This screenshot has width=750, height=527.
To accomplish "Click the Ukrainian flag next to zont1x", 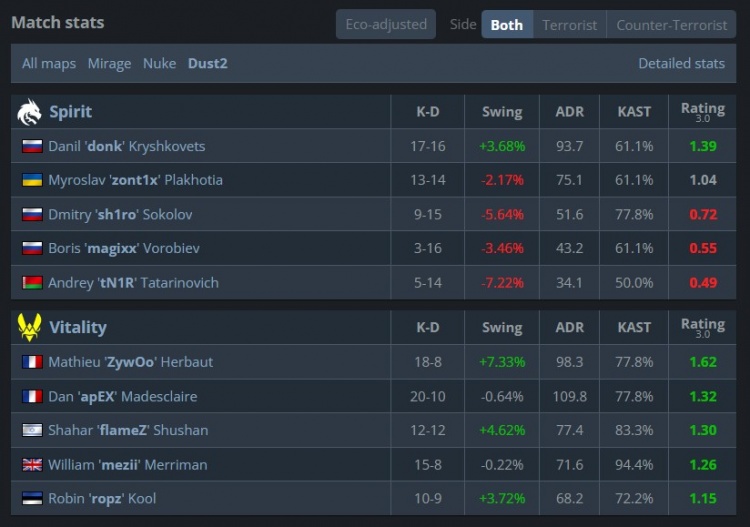I will click(32, 180).
